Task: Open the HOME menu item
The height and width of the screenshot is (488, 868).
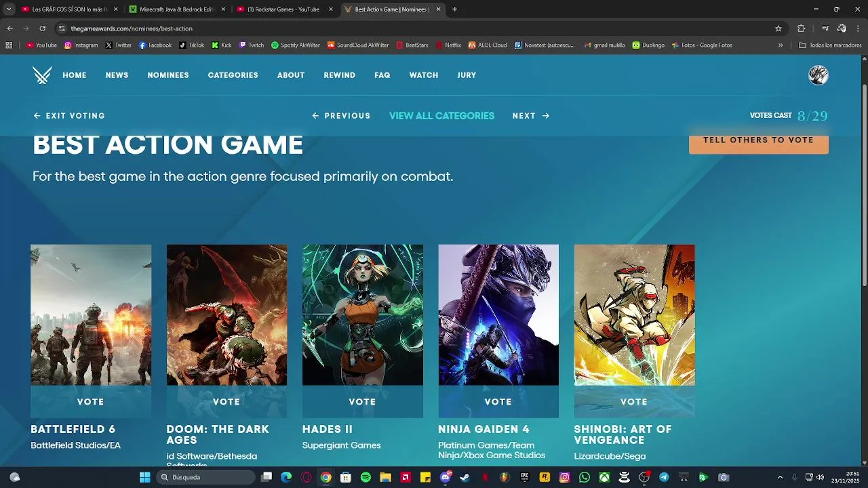Action: [75, 75]
